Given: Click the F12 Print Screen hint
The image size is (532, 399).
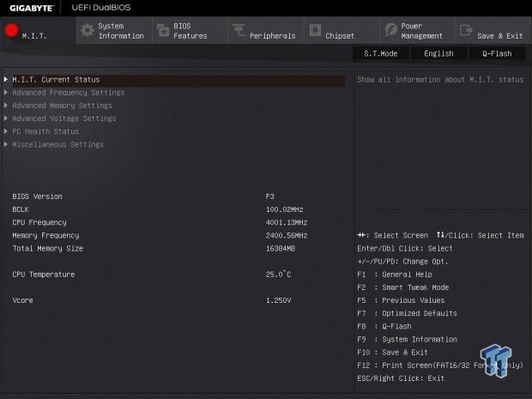Looking at the screenshot, I should pyautogui.click(x=440, y=366).
